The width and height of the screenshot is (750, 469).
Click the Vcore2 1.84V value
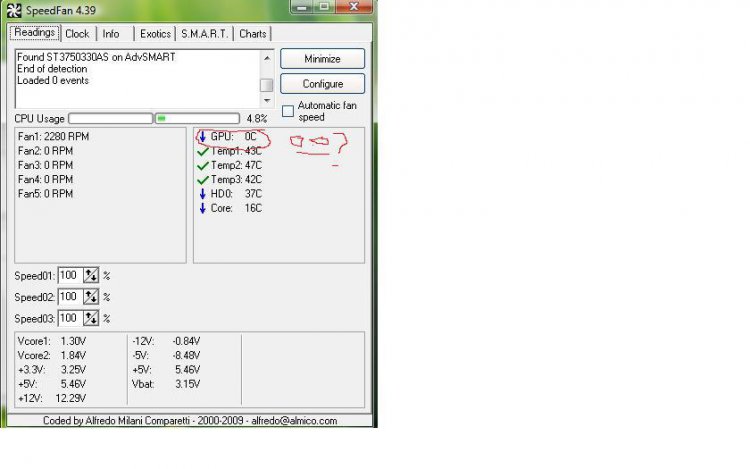(73, 356)
